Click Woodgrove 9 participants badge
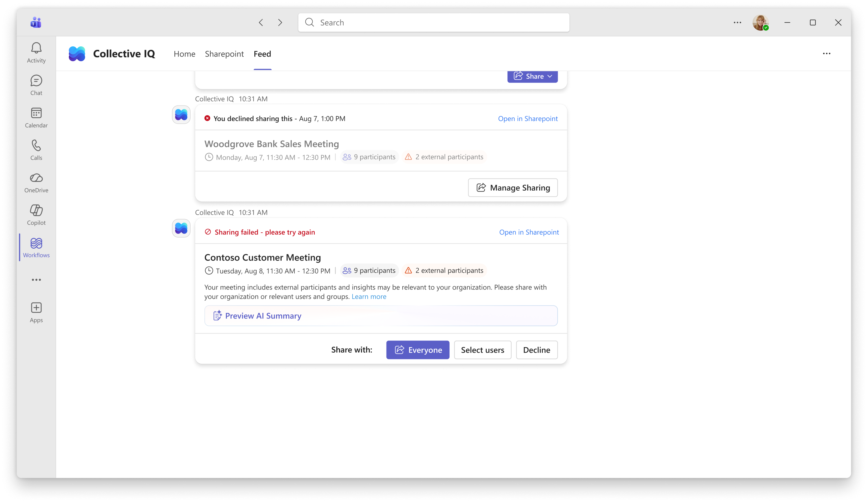868x503 pixels. coord(369,157)
